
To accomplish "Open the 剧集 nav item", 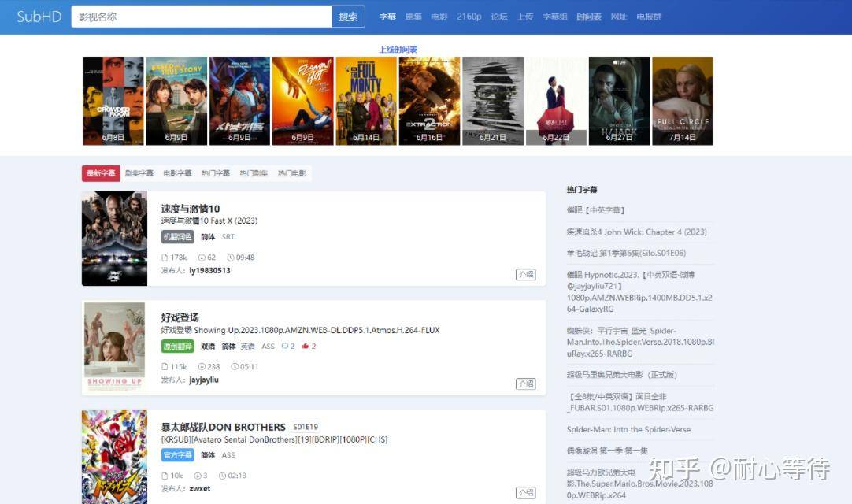I will point(413,17).
